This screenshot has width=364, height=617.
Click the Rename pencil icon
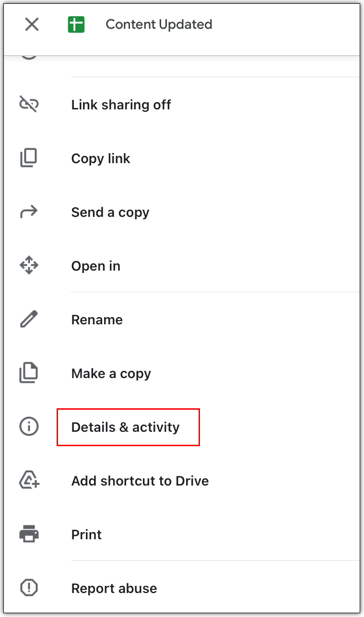click(x=29, y=319)
